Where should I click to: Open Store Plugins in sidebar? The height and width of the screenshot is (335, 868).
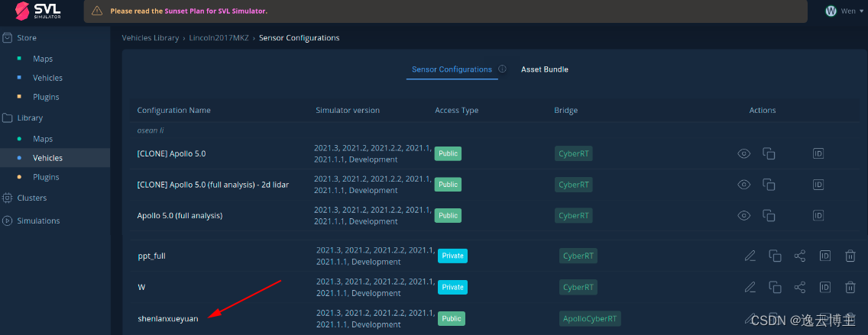point(46,97)
